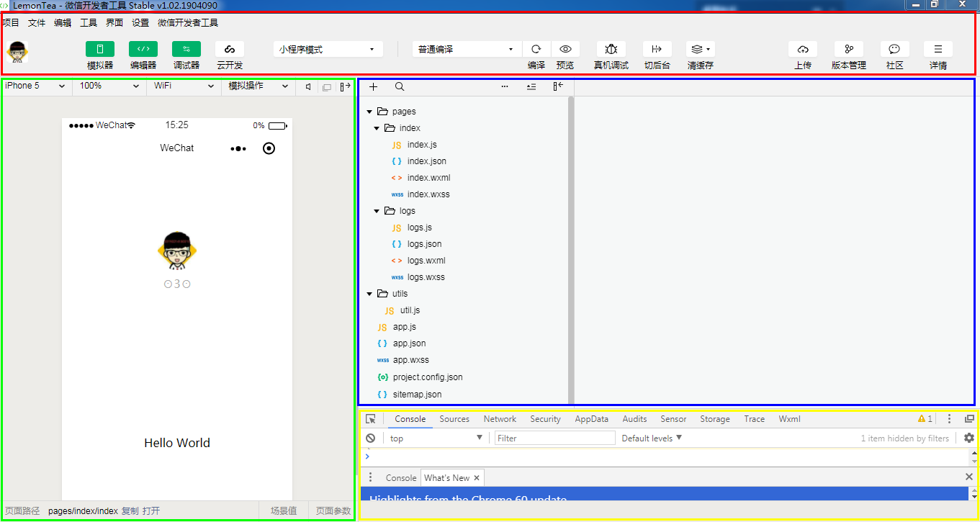The height and width of the screenshot is (522, 980).
Task: Toggle the 模拟器 simulator panel button
Action: point(100,49)
